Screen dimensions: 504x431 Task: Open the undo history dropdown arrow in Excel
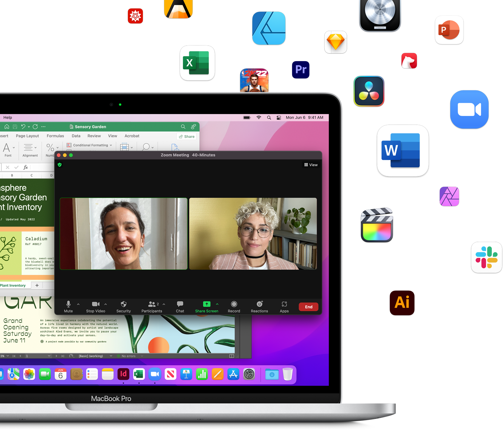29,127
